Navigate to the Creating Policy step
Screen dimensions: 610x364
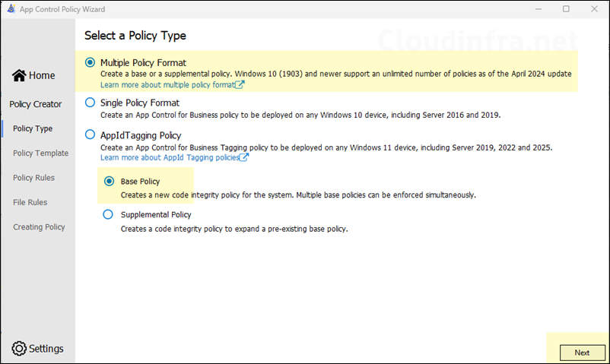pos(39,226)
